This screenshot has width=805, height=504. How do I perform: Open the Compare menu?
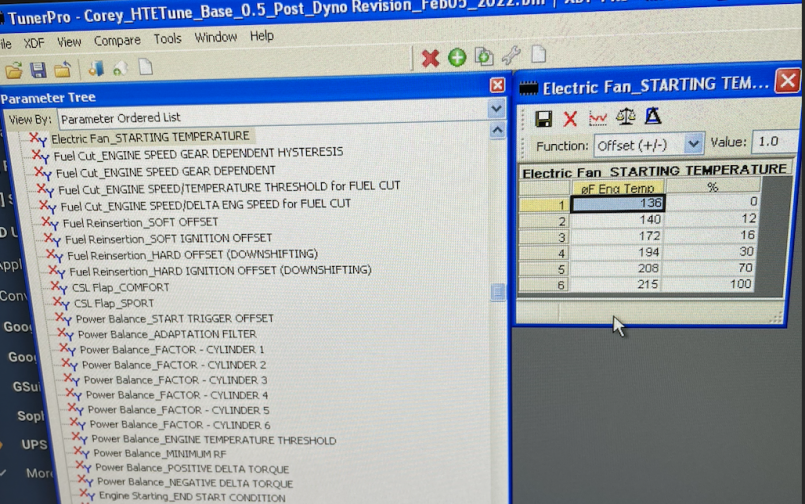[117, 41]
